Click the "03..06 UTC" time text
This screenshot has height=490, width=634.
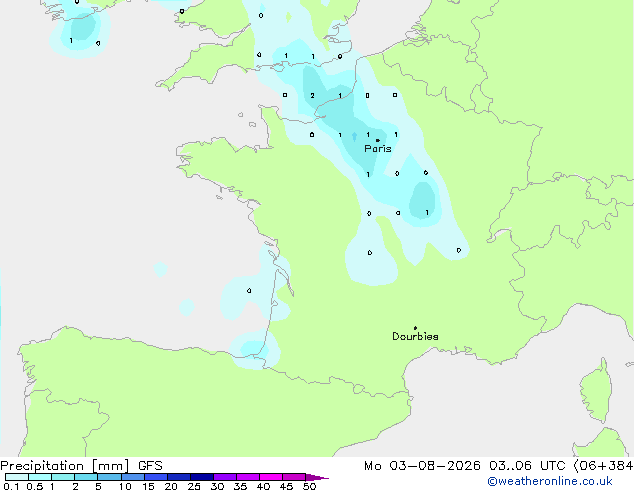coord(526,466)
